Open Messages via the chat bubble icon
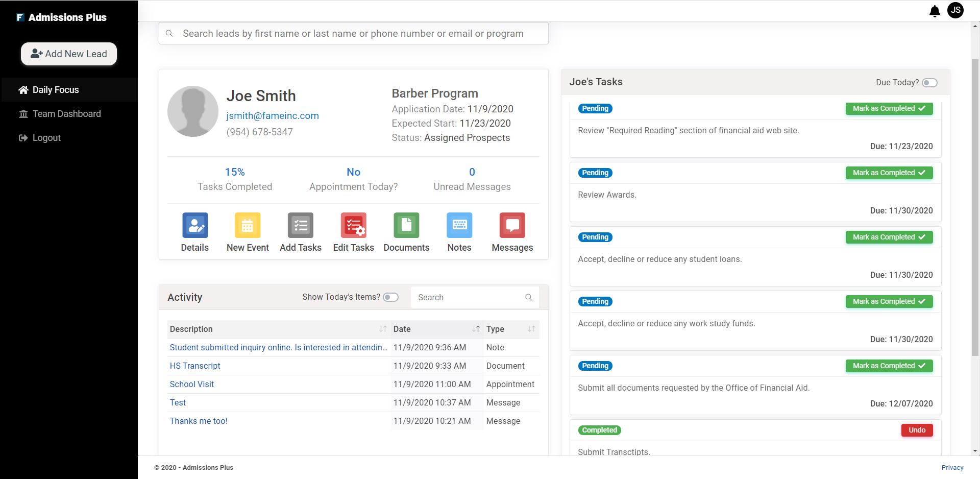The height and width of the screenshot is (479, 980). [x=511, y=225]
